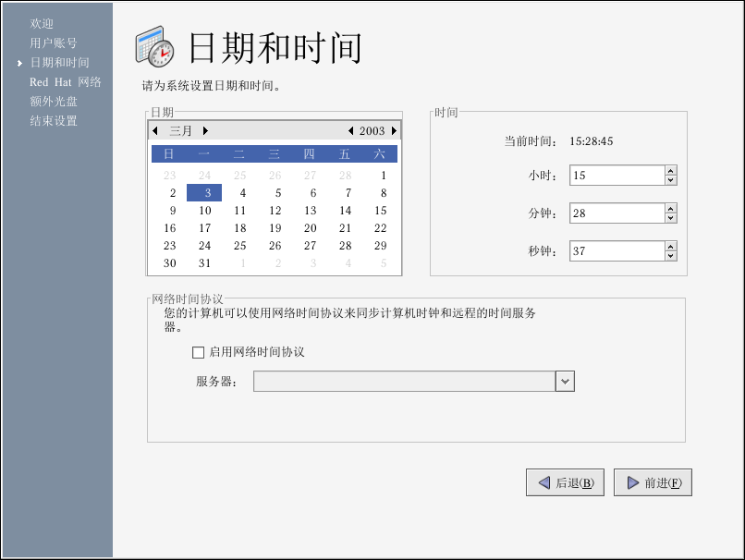Select 额外光盘 in the sidebar
The height and width of the screenshot is (560, 745).
[x=54, y=101]
